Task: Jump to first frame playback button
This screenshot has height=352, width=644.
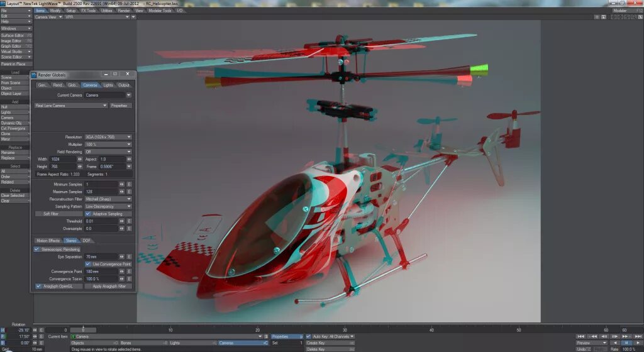Action: pyautogui.click(x=580, y=336)
